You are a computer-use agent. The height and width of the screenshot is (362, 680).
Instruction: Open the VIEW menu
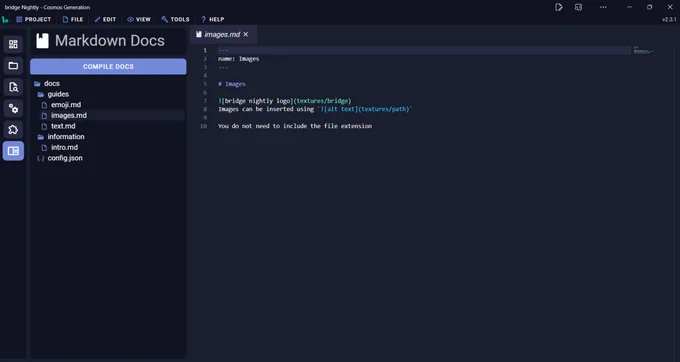tap(139, 20)
